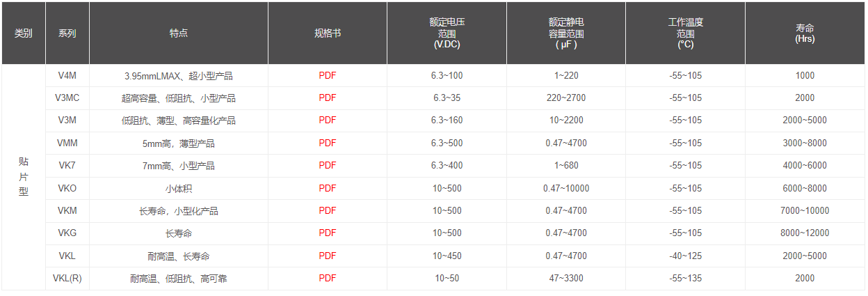Open the VKM row PDF link
868x296 pixels.
point(327,210)
